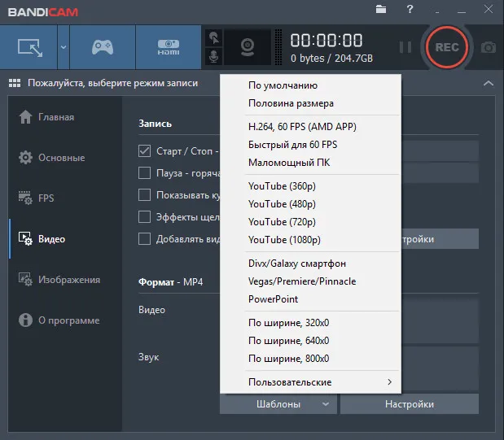
Task: Click the BANDICAM logo
Action: coord(43,12)
